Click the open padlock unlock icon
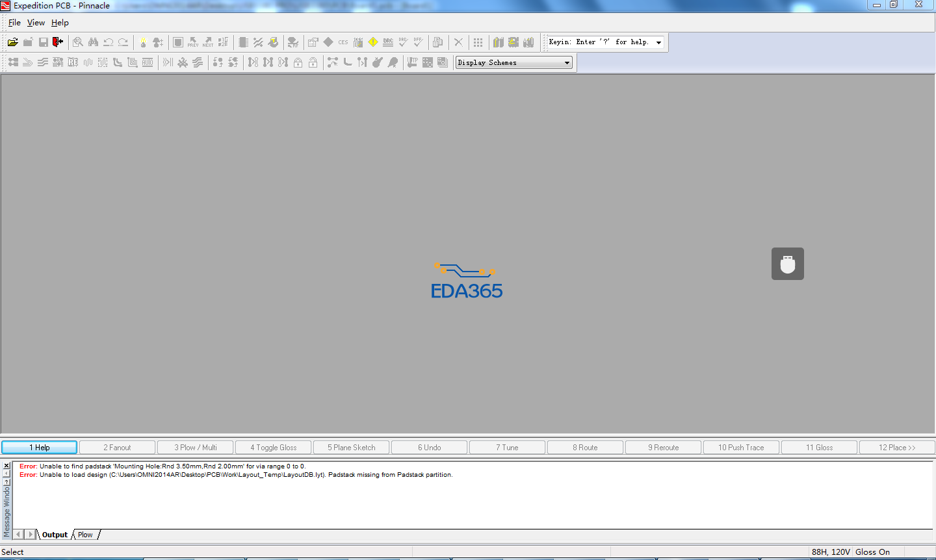 [313, 62]
